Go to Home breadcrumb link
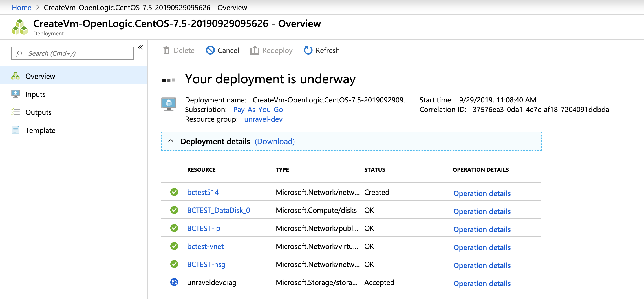Image resolution: width=644 pixels, height=299 pixels. click(x=21, y=8)
